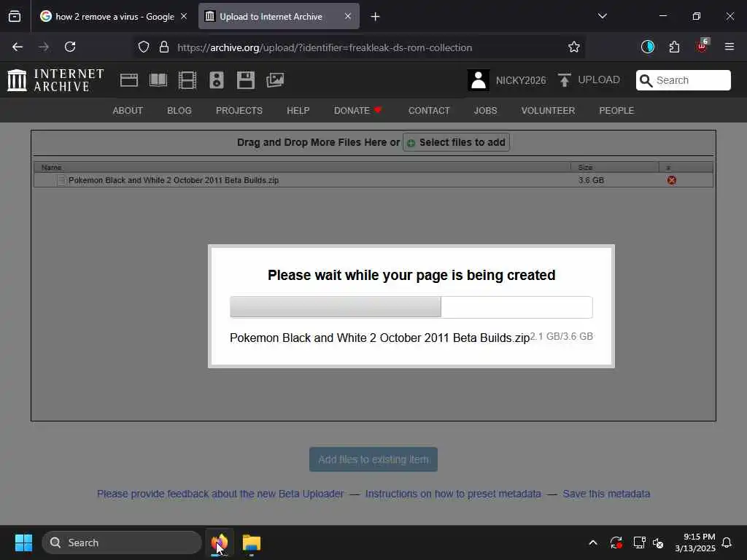747x560 pixels.
Task: Open the notifications bell icon
Action: click(727, 542)
